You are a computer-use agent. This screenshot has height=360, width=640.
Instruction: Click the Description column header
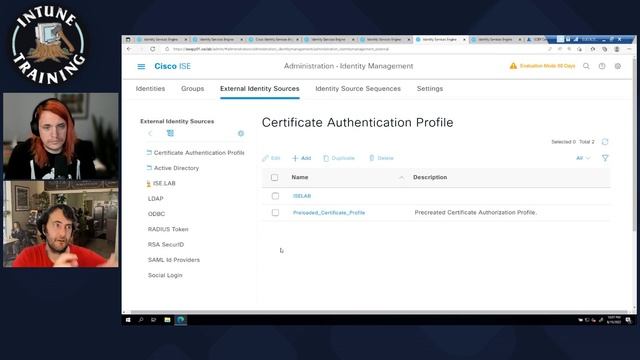[430, 178]
